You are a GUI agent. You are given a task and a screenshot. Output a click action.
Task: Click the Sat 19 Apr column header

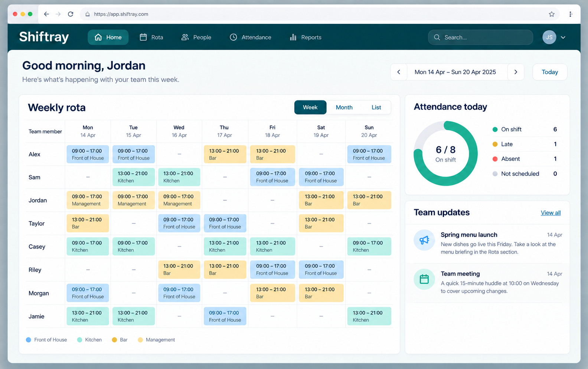click(x=321, y=131)
